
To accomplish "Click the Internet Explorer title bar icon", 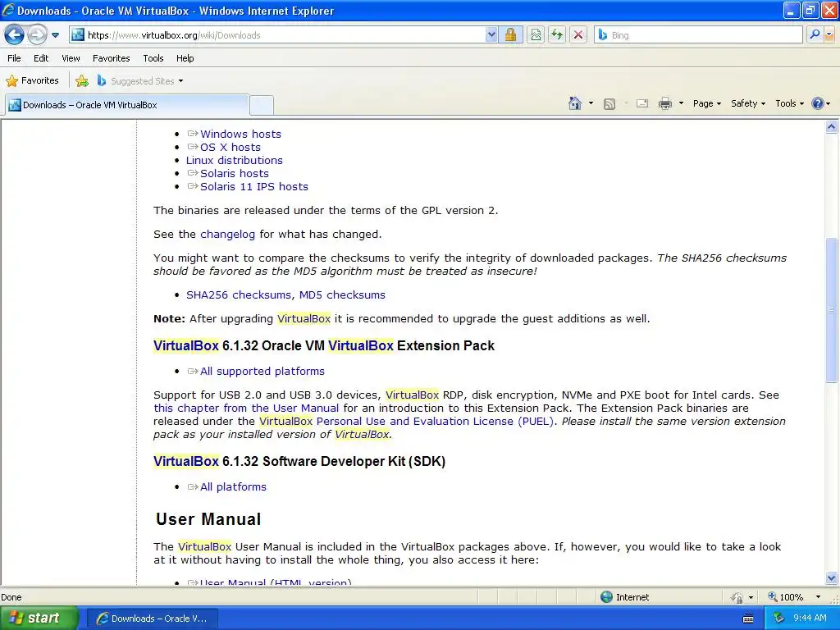I will click(8, 10).
